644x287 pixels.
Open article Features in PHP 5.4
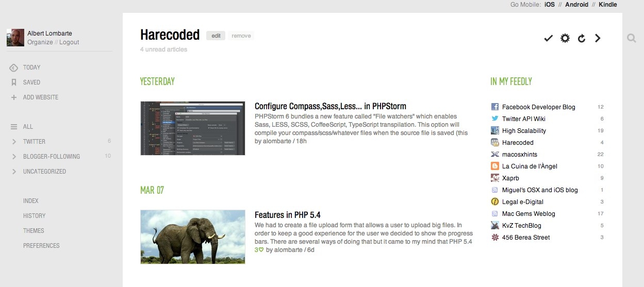pyautogui.click(x=288, y=215)
